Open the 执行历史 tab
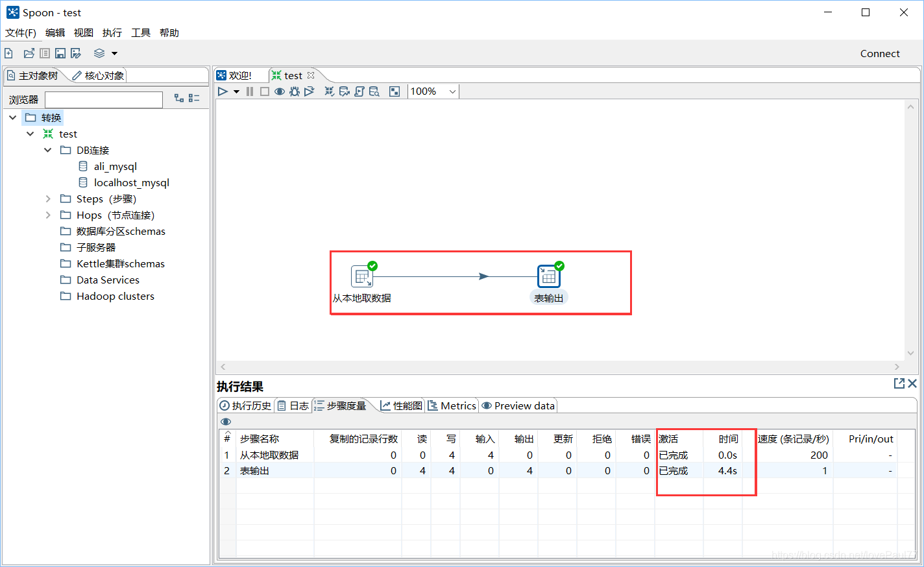 tap(245, 405)
